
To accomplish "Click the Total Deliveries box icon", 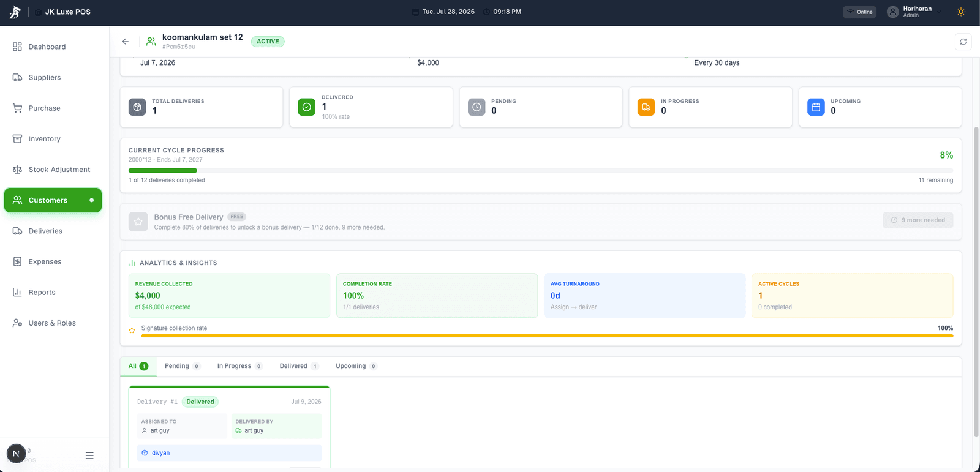I will pos(137,107).
